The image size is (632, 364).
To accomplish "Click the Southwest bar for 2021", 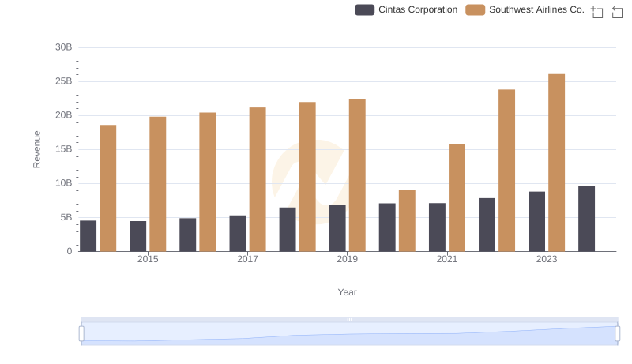I will tap(457, 197).
